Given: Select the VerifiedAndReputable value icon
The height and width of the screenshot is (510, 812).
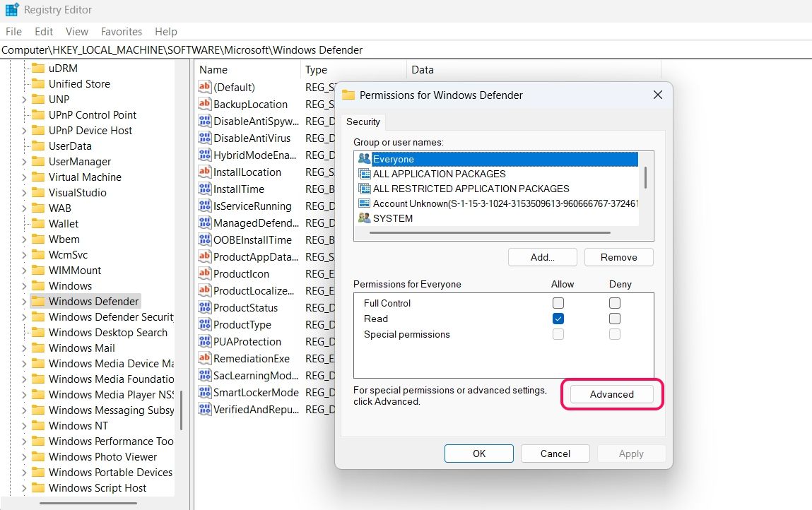Looking at the screenshot, I should point(204,410).
